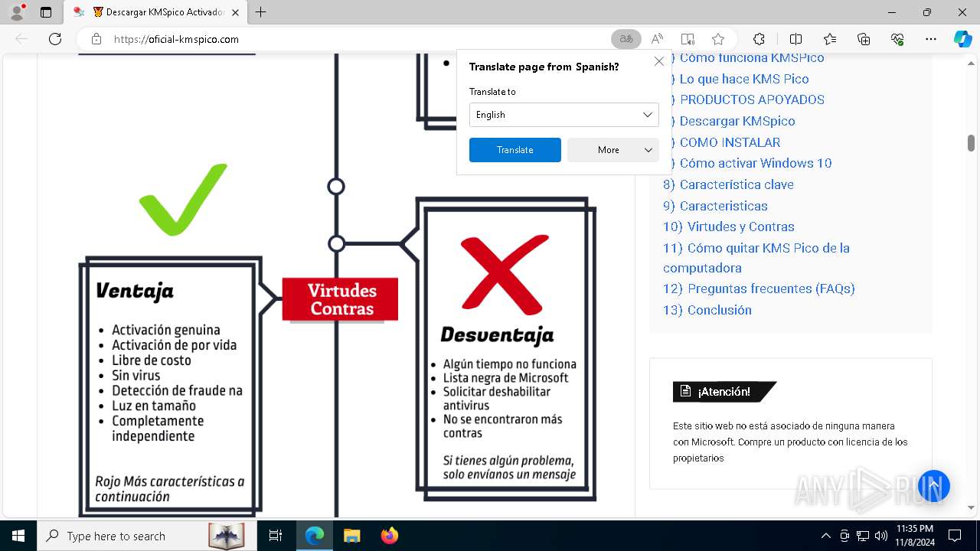Launch Firefox from taskbar

[389, 536]
